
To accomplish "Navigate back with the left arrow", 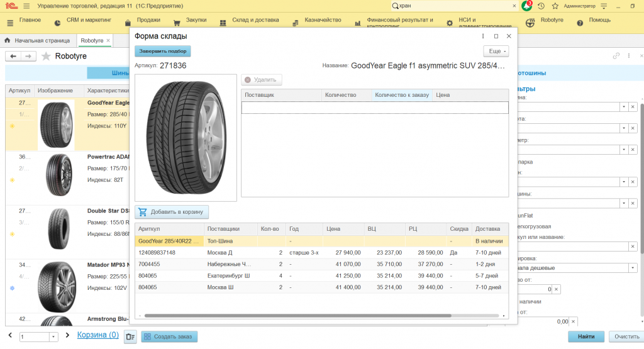I will point(13,56).
